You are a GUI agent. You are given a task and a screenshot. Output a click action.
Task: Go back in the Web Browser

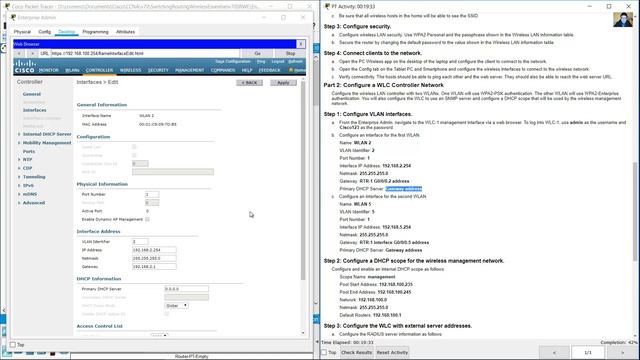pyautogui.click(x=19, y=53)
